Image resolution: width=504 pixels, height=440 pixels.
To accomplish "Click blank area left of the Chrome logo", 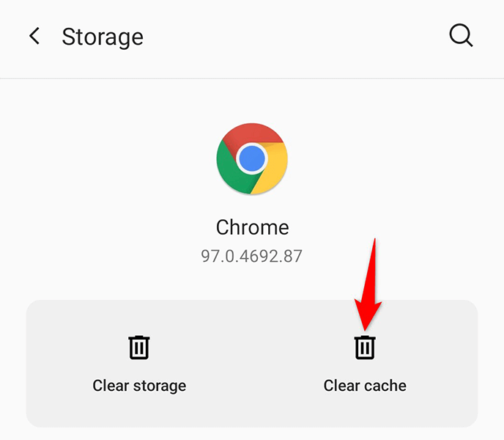I will 110,158.
